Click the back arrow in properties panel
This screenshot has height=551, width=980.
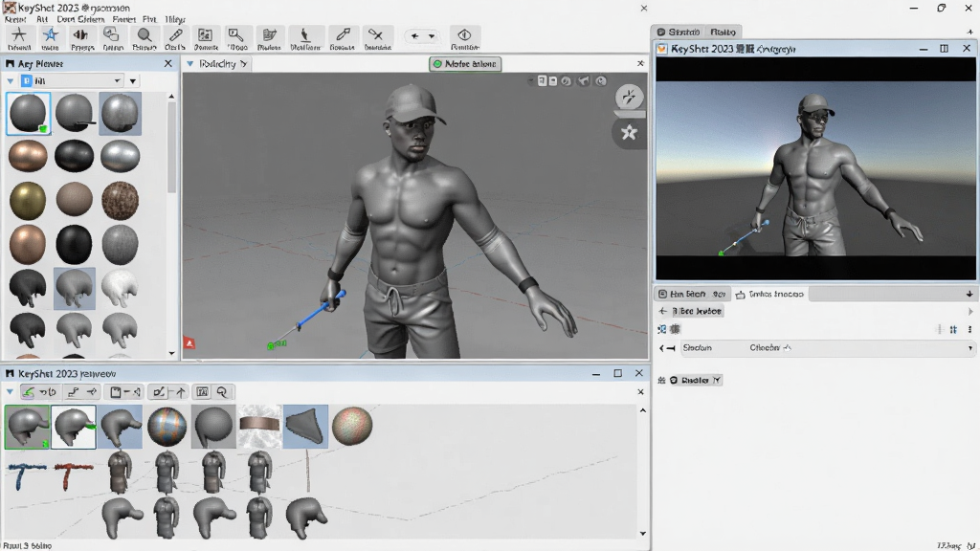[663, 311]
